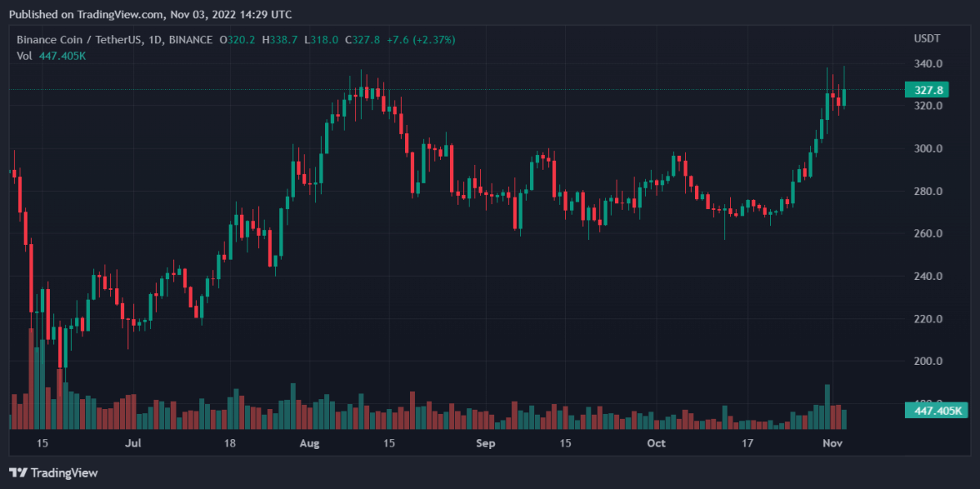The width and height of the screenshot is (980, 489).
Task: Click the 300.0 level on price axis
Action: point(929,149)
